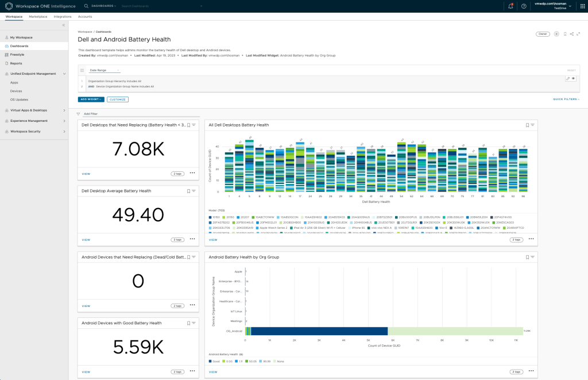Open the Add Widget dropdown

(x=91, y=99)
